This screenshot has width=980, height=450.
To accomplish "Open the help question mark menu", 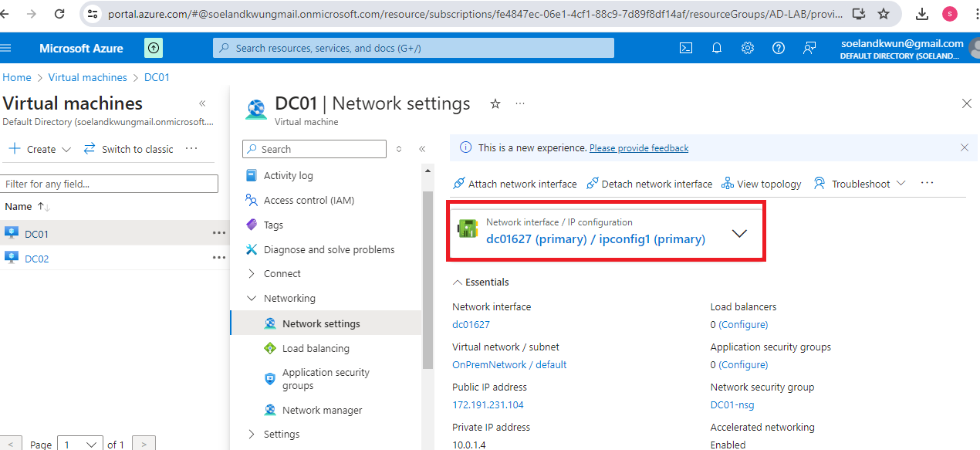I will 778,48.
